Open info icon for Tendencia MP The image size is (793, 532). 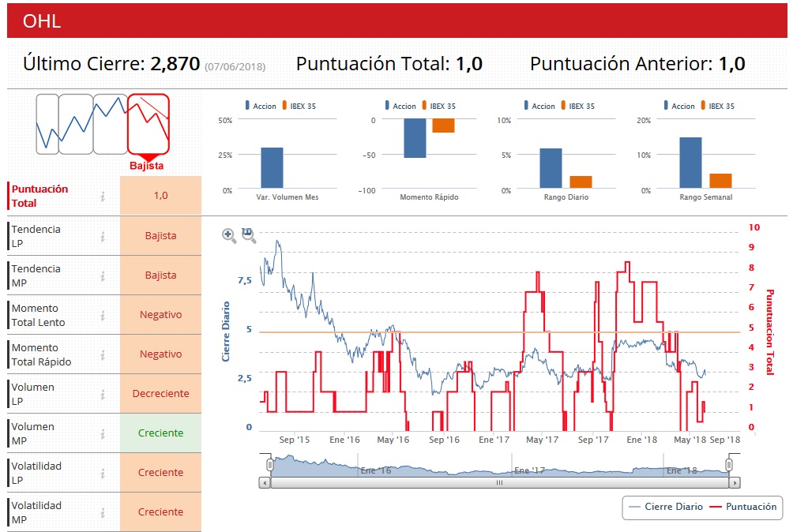(103, 275)
